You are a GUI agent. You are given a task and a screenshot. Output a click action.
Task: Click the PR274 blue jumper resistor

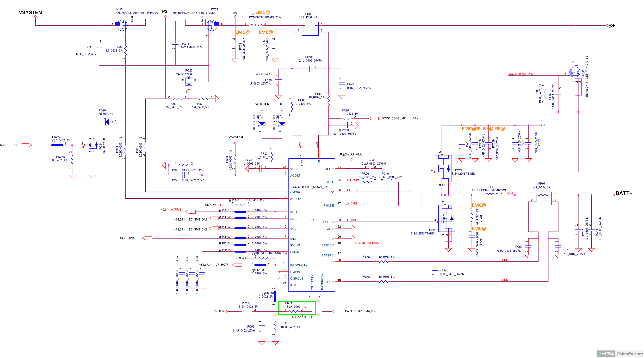click(57, 145)
